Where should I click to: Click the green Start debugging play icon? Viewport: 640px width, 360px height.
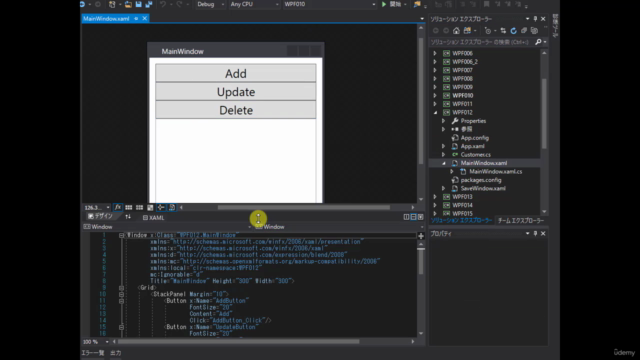click(x=384, y=4)
